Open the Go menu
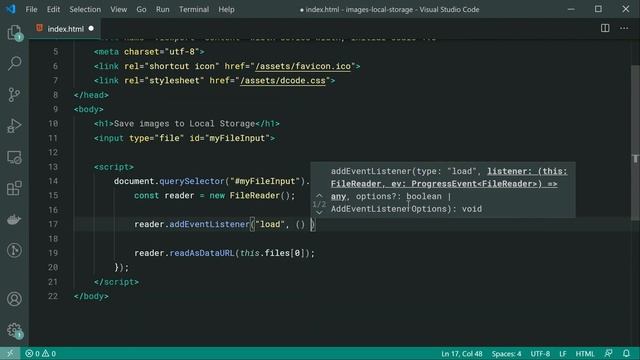The width and height of the screenshot is (640, 360). point(141,9)
